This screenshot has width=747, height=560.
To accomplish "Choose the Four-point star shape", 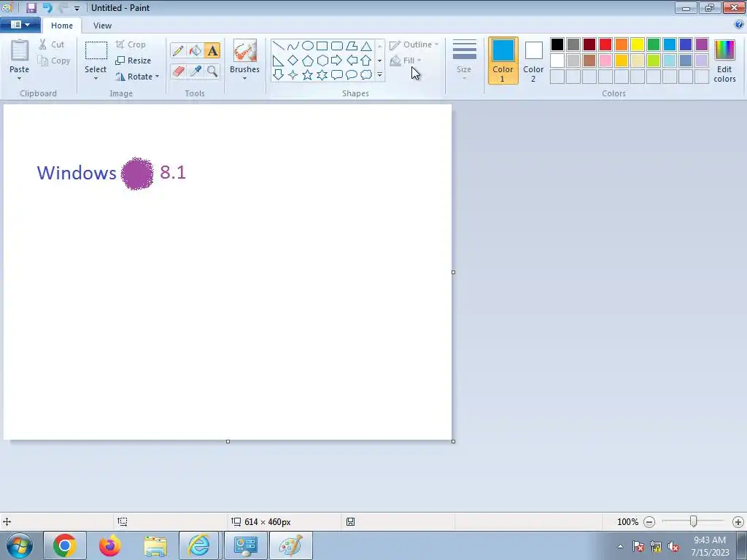I will [x=293, y=75].
